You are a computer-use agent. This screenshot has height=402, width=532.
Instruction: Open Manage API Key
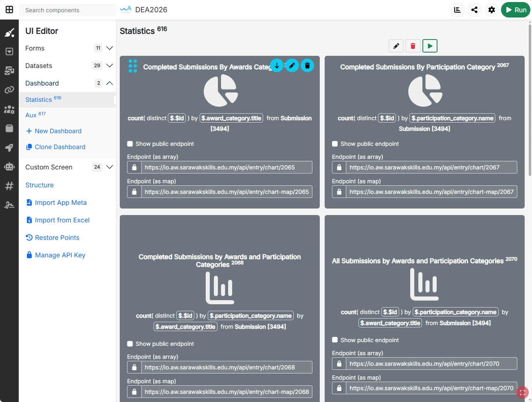[56, 255]
